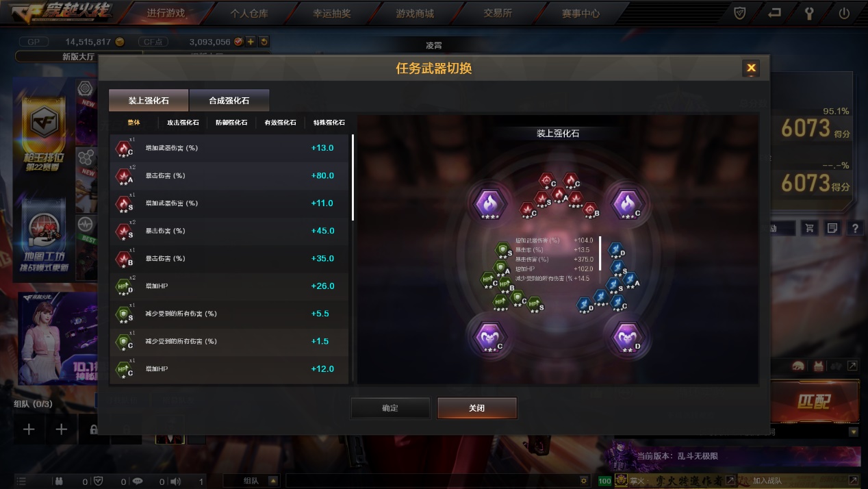
Task: Select the 攻击强化石 filter tab
Action: [x=183, y=123]
